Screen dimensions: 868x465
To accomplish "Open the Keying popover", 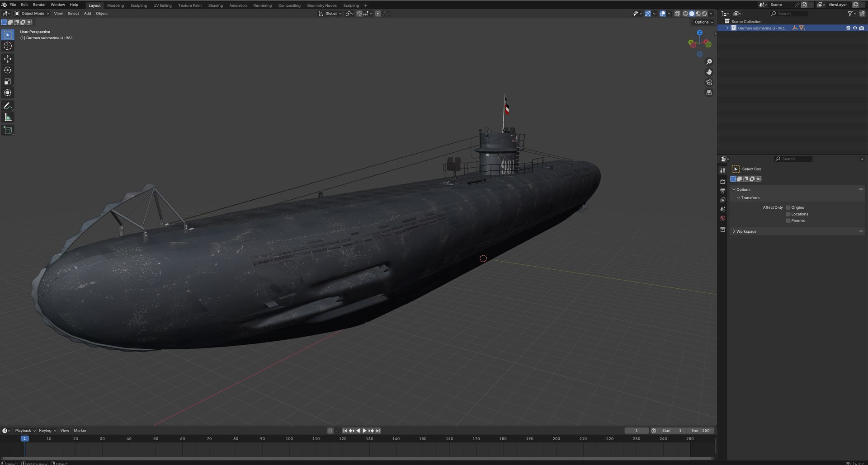I will click(47, 431).
